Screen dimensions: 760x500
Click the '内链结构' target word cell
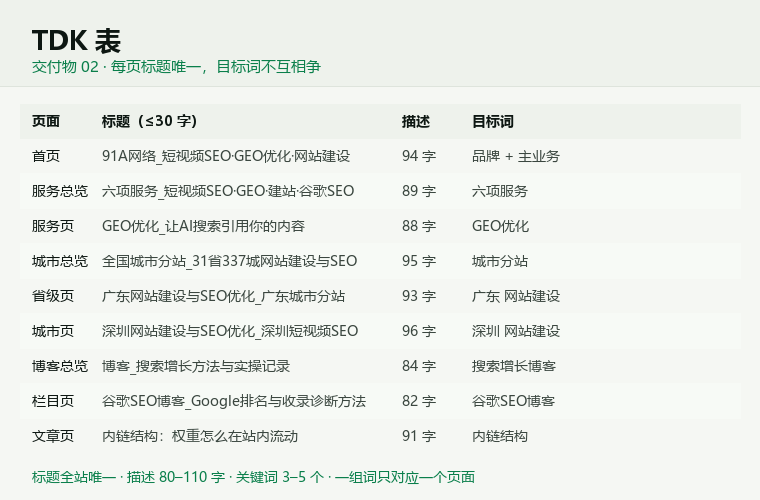500,436
